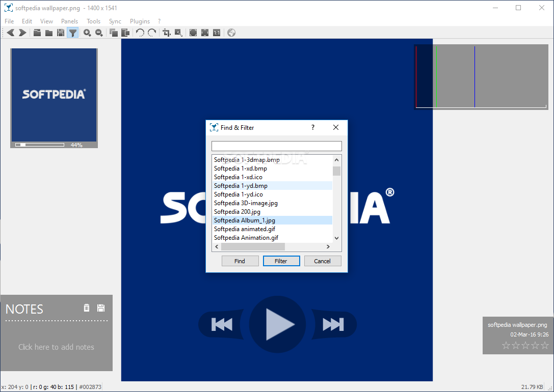Delete notes with trash icon

87,307
